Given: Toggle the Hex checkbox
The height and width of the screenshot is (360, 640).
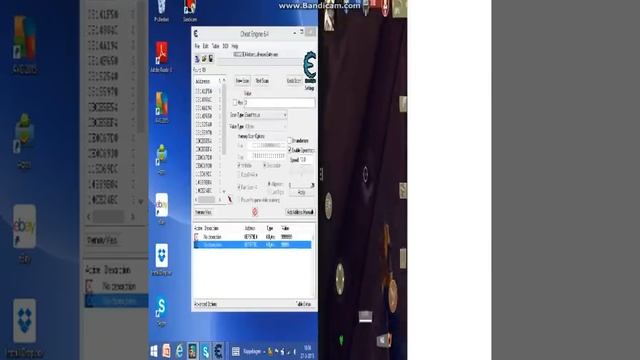Looking at the screenshot, I should [x=235, y=102].
